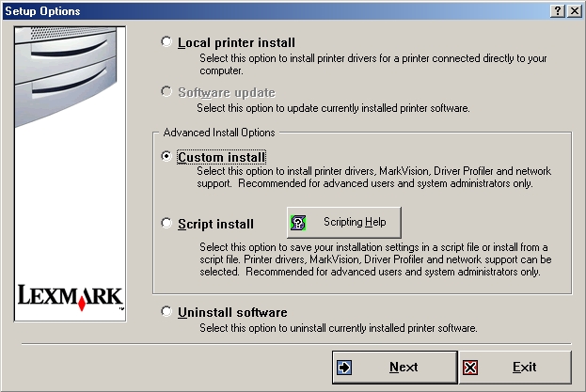Click the Custom install description text
586x392 pixels.
(372, 177)
